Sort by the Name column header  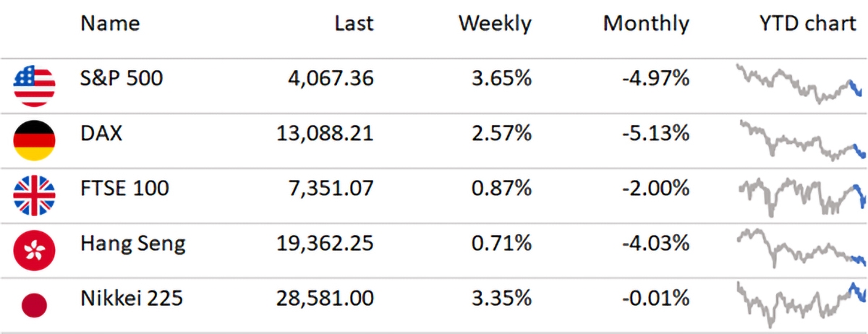point(110,23)
